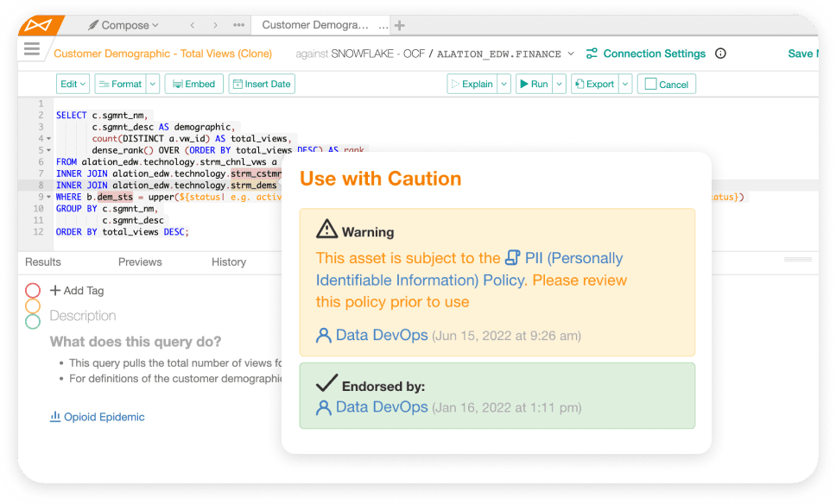This screenshot has width=836, height=504.
Task: Expand the Compose dropdown
Action: click(x=123, y=25)
